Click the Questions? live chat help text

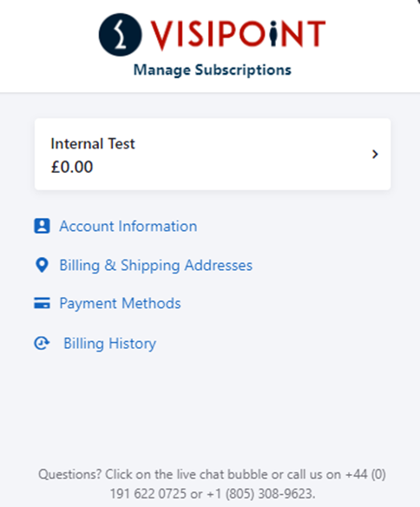click(x=213, y=484)
